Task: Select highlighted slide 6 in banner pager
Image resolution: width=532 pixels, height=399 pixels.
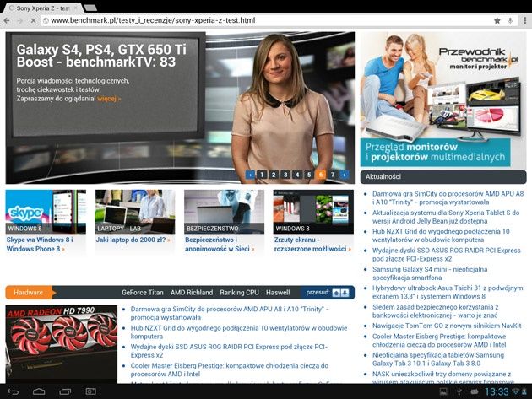Action: (x=321, y=175)
